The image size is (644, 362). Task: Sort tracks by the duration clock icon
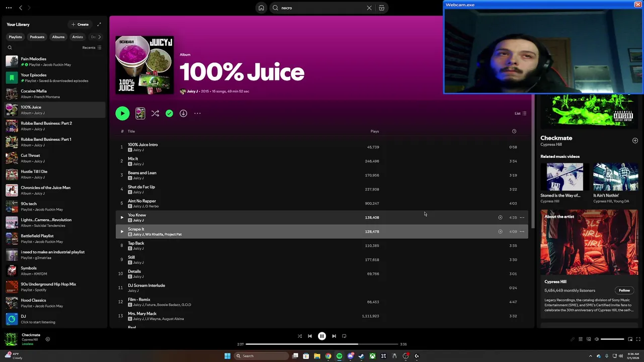pyautogui.click(x=514, y=131)
